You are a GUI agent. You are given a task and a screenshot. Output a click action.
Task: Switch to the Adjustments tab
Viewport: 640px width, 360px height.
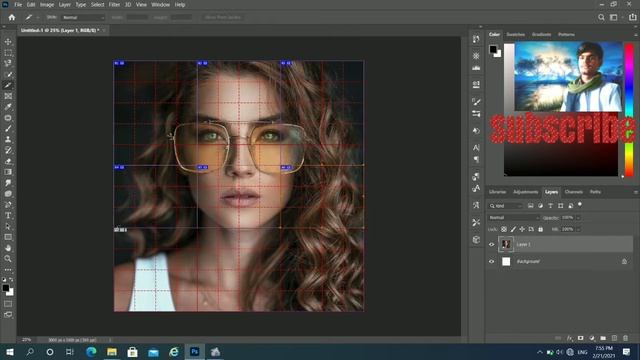coord(525,192)
